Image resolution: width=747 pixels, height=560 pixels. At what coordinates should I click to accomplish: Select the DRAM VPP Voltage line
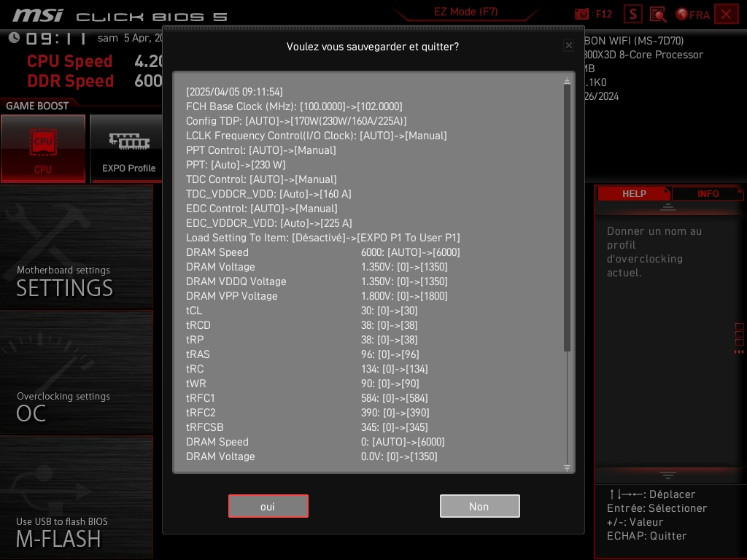coord(317,296)
